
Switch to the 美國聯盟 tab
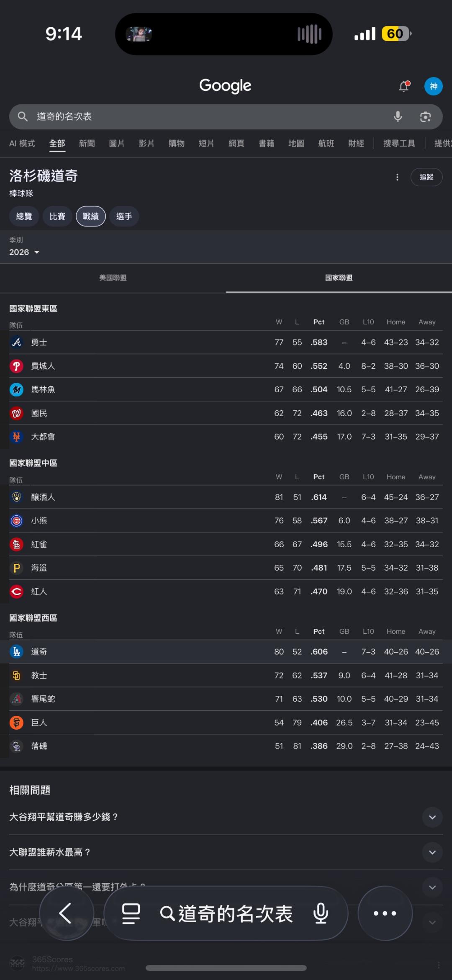pos(113,278)
